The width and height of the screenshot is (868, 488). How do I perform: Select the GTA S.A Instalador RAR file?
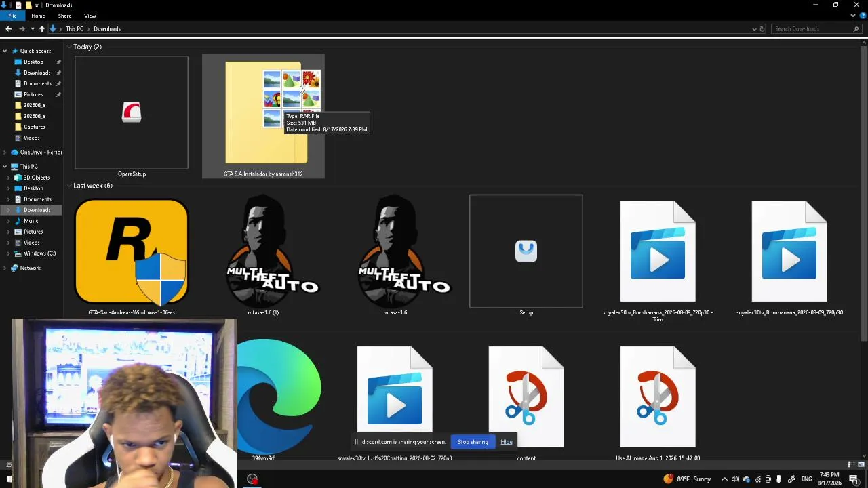point(263,117)
